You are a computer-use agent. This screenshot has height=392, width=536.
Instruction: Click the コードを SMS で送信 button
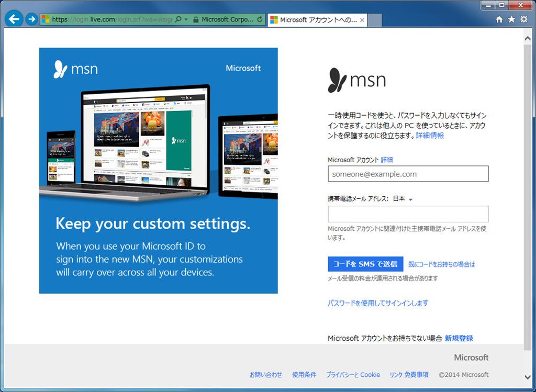pos(365,264)
